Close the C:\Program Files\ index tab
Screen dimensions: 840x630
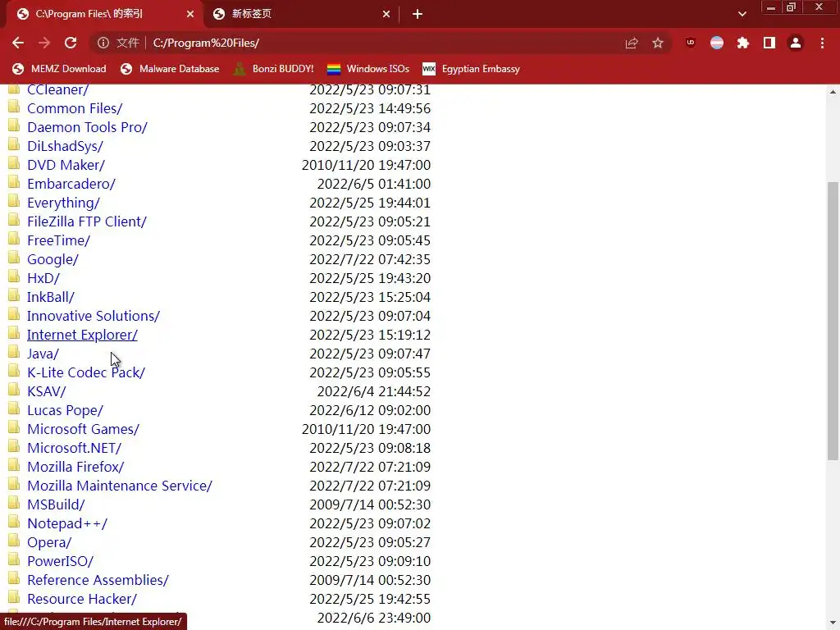[190, 14]
